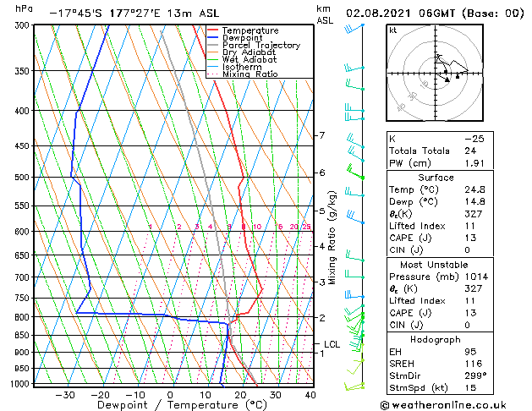The height and width of the screenshot is (411, 532).
Task: Select the gray Parcel Trajectory legend line
Action: [x=212, y=45]
